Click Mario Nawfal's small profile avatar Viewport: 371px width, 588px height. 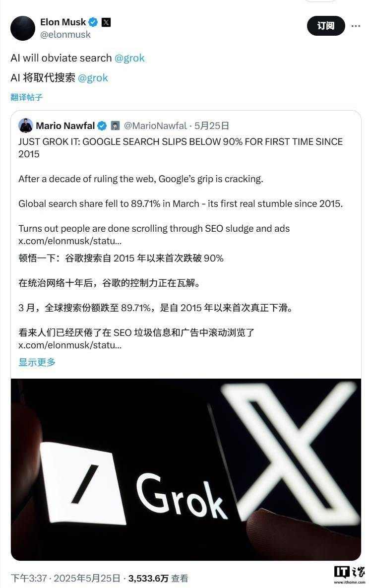(x=25, y=126)
